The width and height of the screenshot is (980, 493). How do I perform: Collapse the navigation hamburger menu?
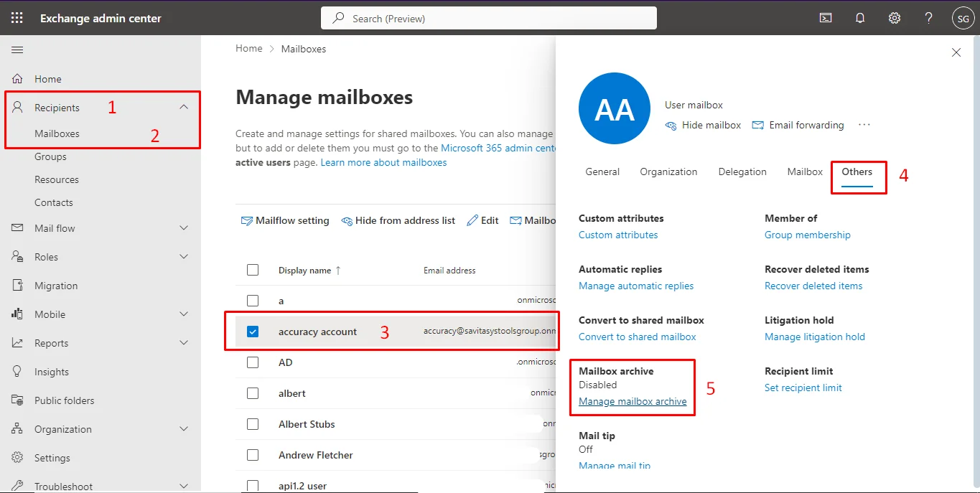click(x=17, y=50)
